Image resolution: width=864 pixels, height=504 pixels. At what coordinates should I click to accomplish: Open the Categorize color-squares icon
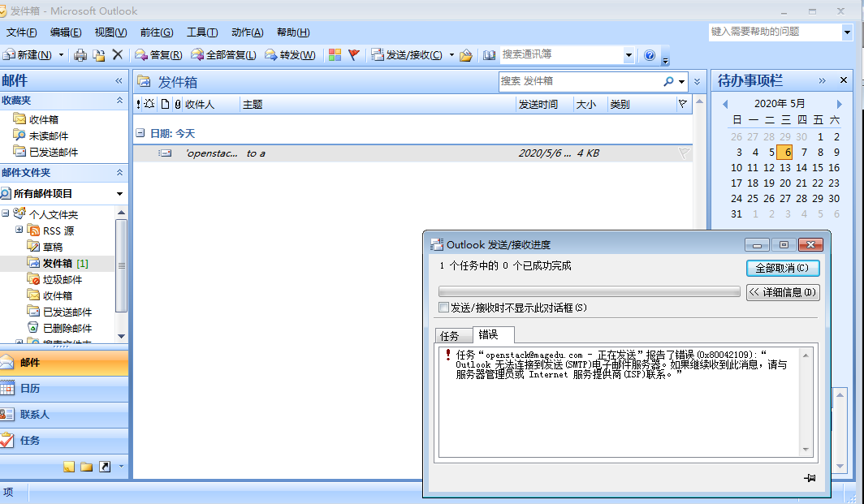pyautogui.click(x=335, y=54)
